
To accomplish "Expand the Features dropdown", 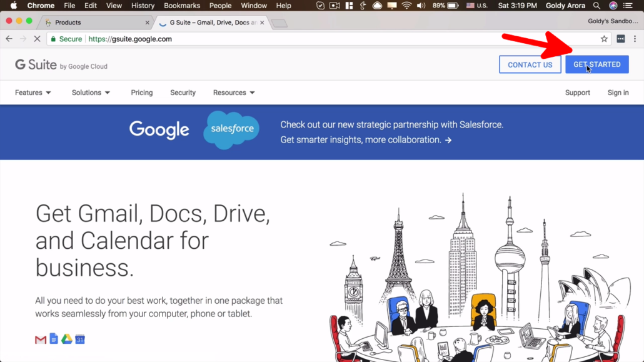I will [x=33, y=93].
